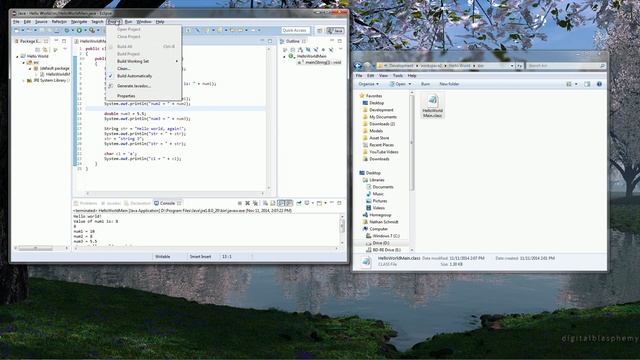Click the Terminate square icon in Console
640x360 pixels.
240,203
